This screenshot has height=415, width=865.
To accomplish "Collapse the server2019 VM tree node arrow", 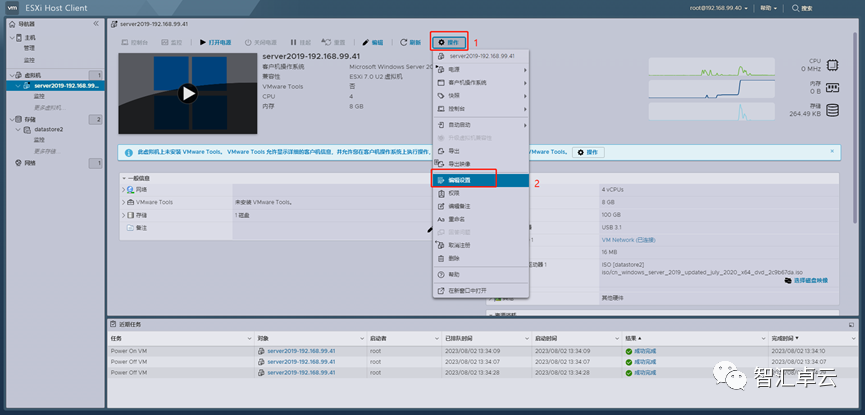I will click(x=19, y=86).
